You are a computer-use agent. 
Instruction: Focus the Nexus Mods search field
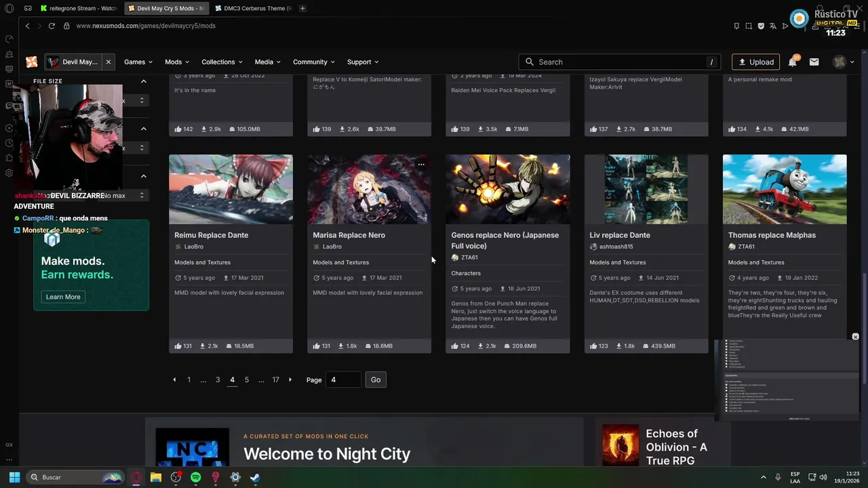620,62
